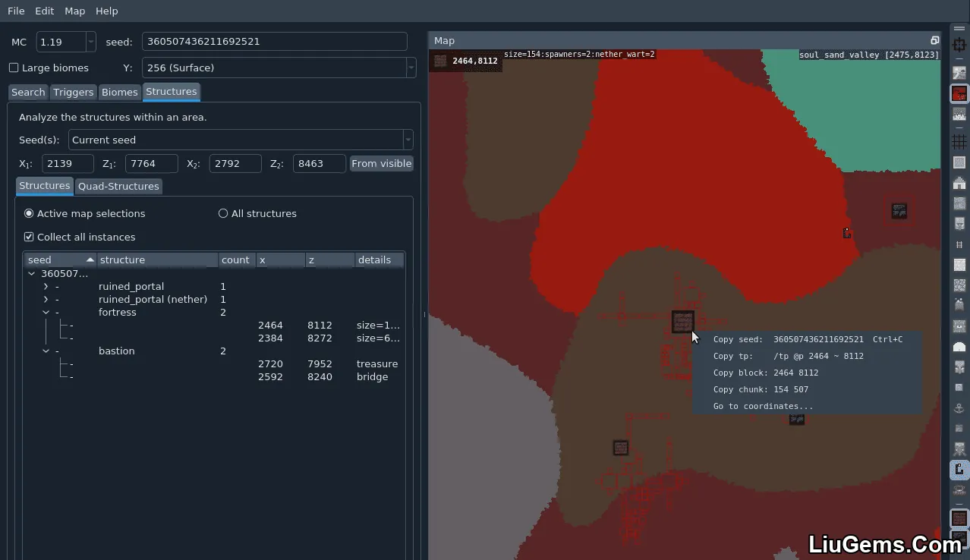Click fortress marker beside the context menu

coord(682,322)
